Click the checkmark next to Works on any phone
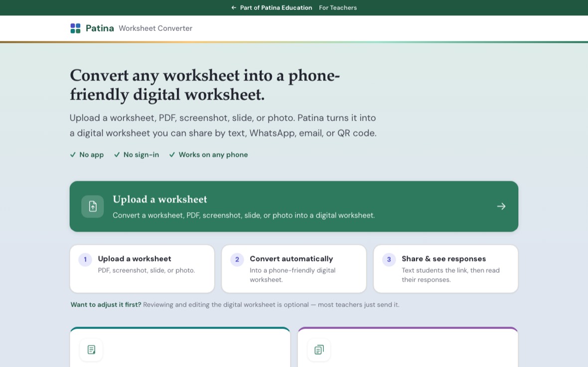This screenshot has width=588, height=367. pos(172,155)
